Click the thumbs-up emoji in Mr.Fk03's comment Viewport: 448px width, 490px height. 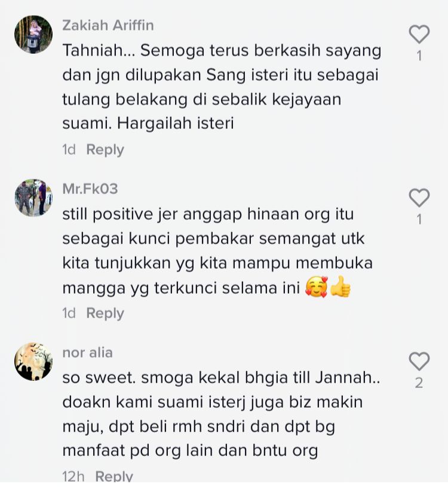click(x=340, y=287)
